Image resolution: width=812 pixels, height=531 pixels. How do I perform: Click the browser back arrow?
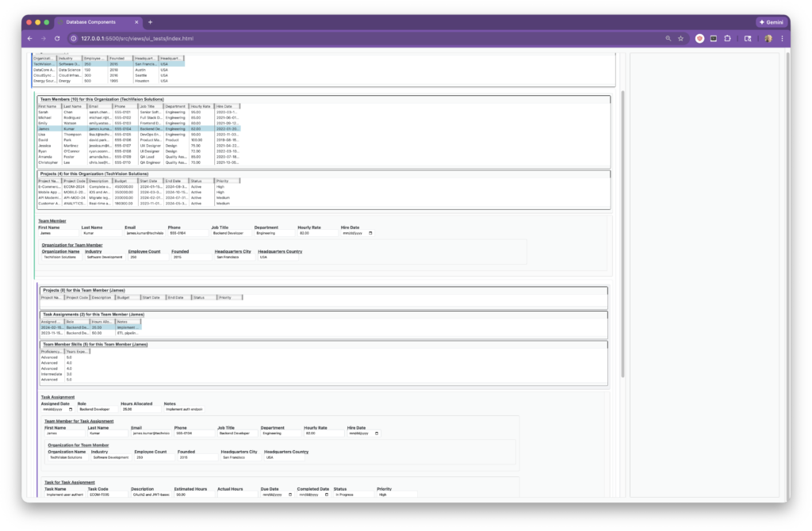point(30,38)
